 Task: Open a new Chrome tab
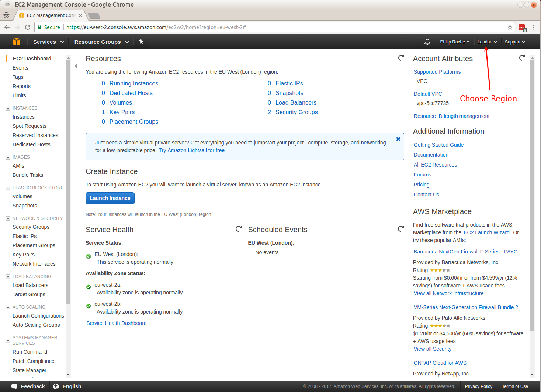coord(94,15)
